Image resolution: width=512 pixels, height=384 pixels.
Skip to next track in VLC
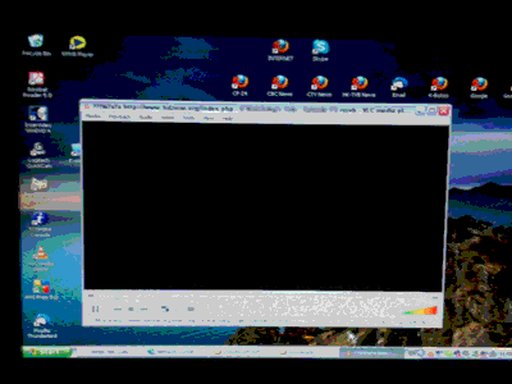point(144,309)
